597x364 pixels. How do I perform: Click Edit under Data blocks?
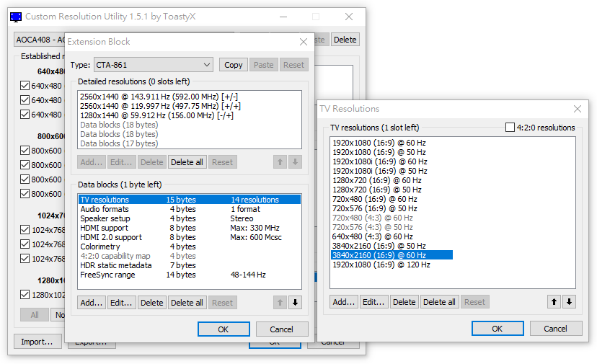point(121,303)
